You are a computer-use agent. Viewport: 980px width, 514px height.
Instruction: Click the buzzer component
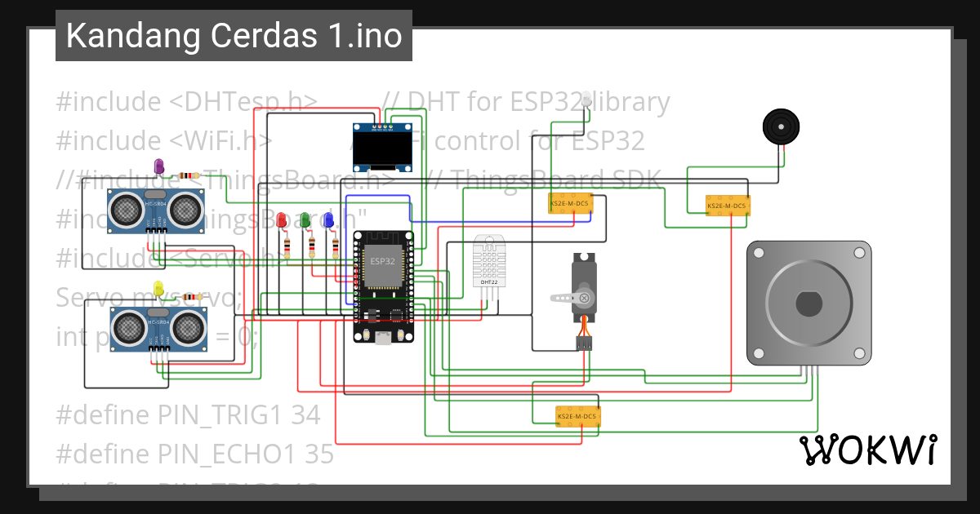click(x=781, y=127)
